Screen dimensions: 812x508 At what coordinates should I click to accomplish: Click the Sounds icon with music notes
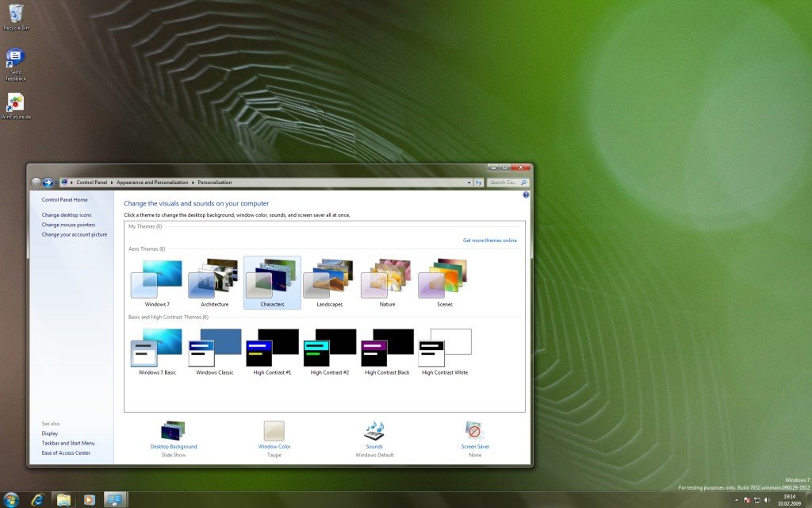pyautogui.click(x=373, y=431)
